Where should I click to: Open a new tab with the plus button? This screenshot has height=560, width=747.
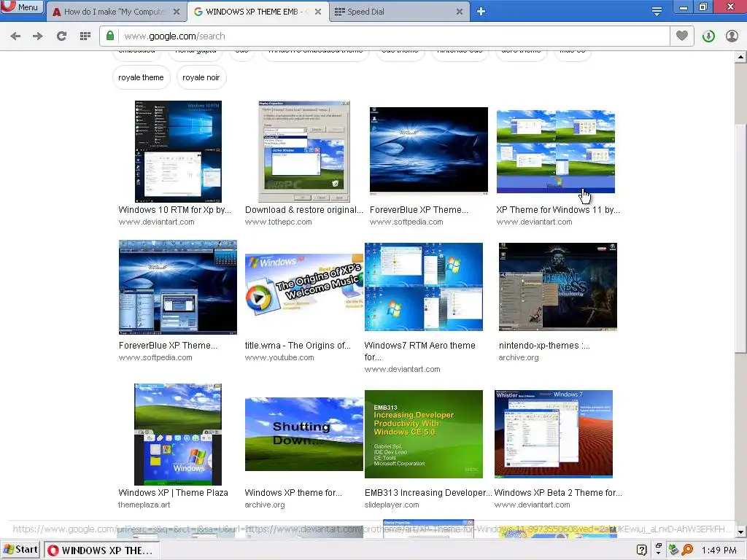[x=481, y=12]
